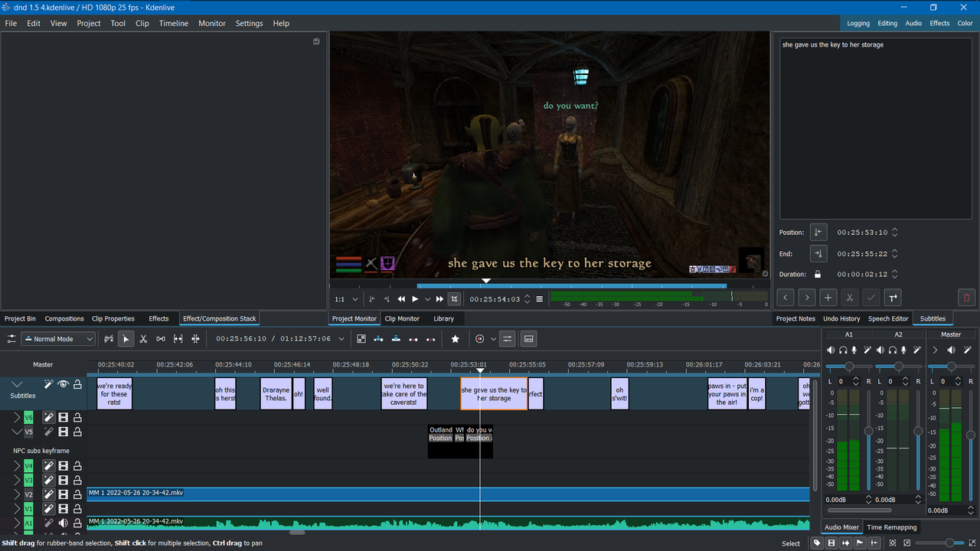
Task: Select the V2 MM 1 2022-05-26 video clip
Action: tap(449, 494)
